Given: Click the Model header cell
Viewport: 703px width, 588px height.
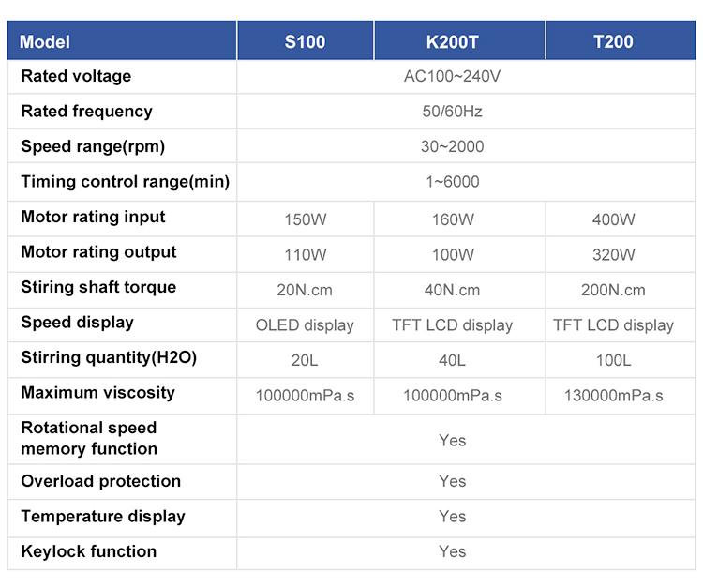Looking at the screenshot, I should [x=45, y=41].
